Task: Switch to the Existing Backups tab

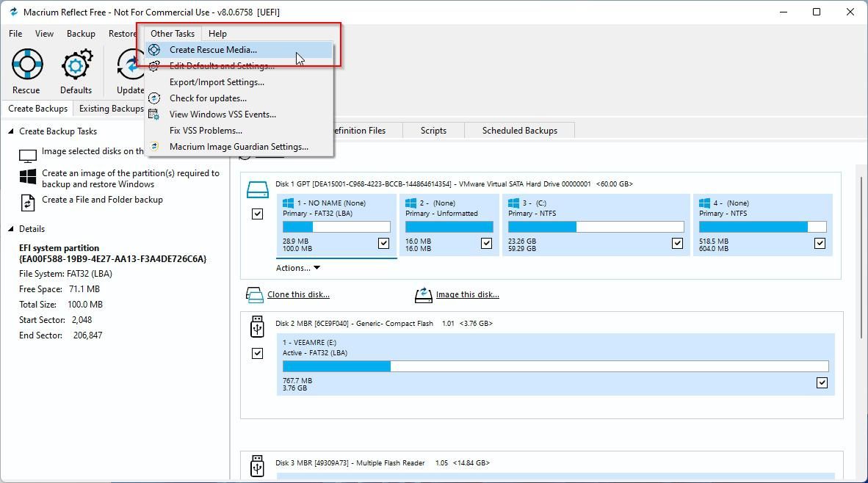Action: 111,109
